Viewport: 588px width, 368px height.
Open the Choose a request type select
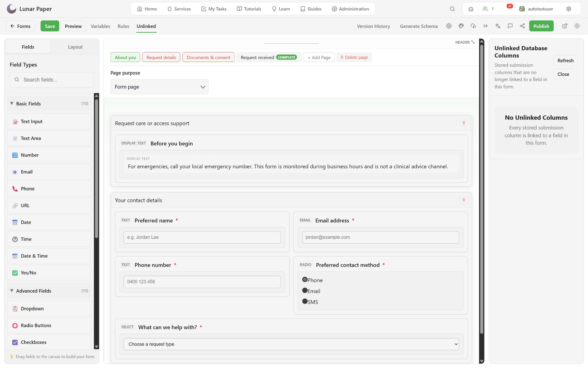[291, 344]
